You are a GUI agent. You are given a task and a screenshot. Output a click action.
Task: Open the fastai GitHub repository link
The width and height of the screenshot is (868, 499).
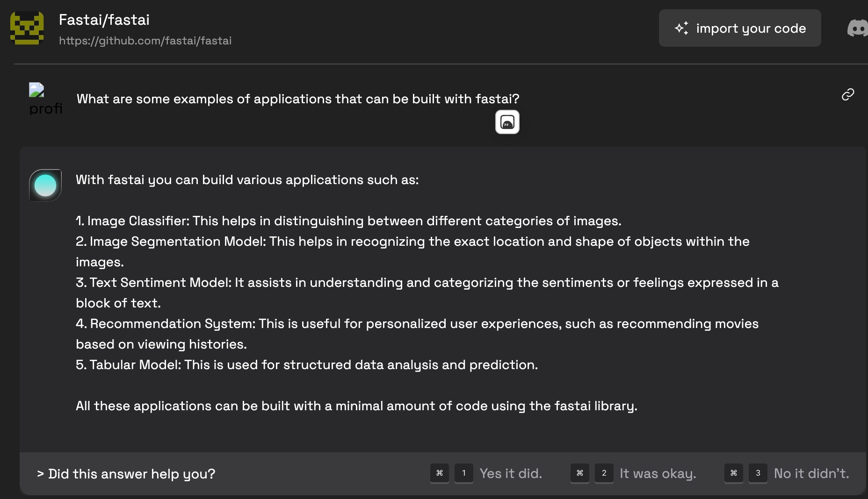pos(145,41)
